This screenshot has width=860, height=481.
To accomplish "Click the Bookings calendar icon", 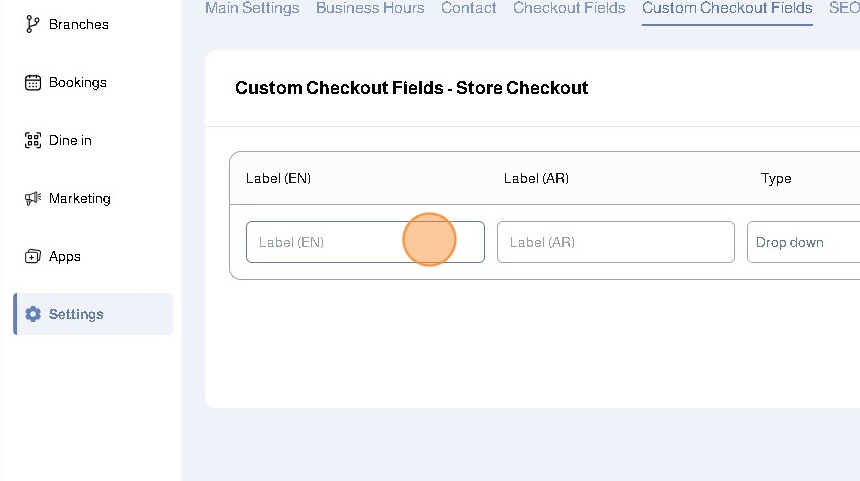I will coord(32,82).
